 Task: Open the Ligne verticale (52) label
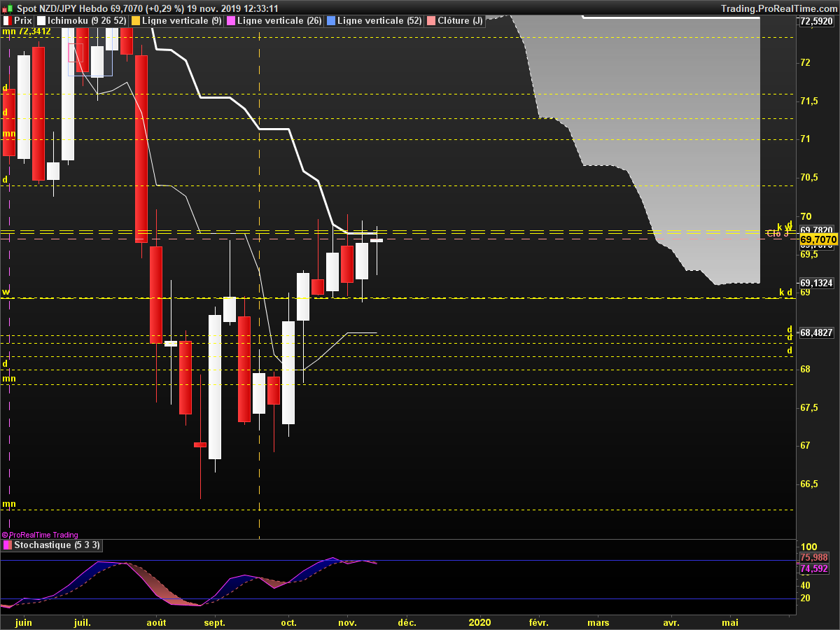tap(380, 21)
